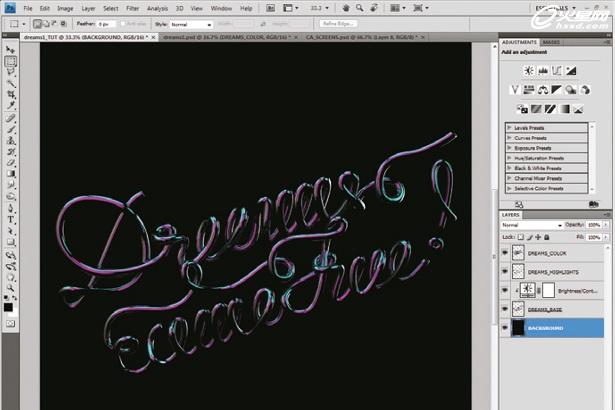Open the Layer menu
The height and width of the screenshot is (410, 615).
point(88,8)
